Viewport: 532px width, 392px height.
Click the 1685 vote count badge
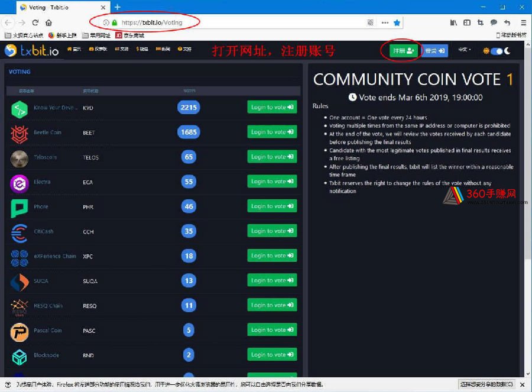[189, 132]
